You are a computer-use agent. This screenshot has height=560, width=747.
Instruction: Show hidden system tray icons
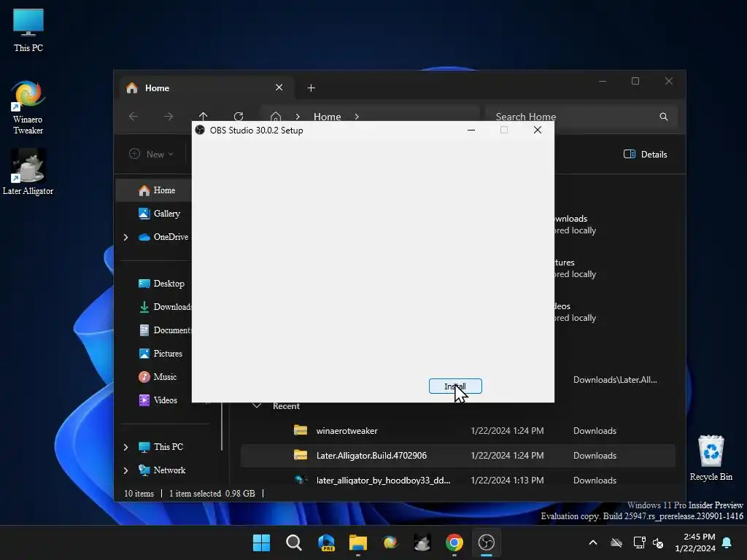point(593,542)
